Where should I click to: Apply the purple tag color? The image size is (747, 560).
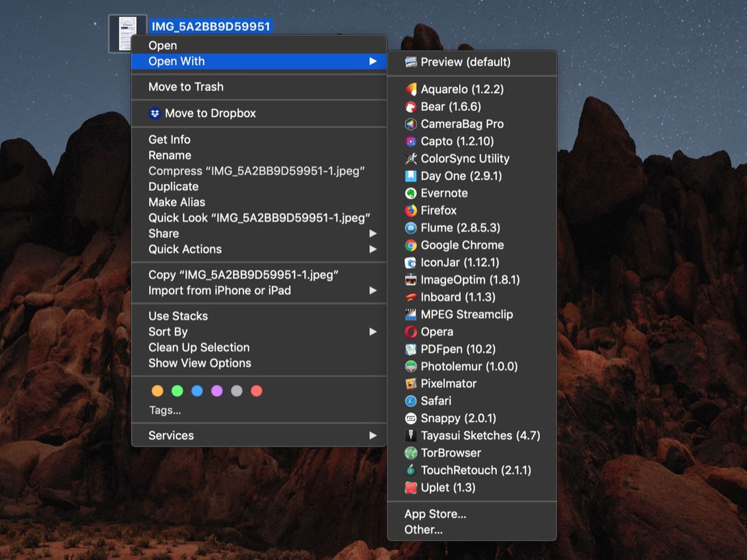coord(217,391)
